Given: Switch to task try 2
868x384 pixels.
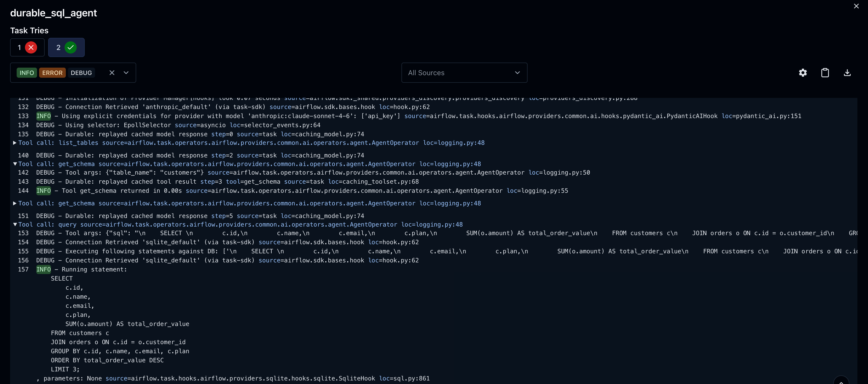Looking at the screenshot, I should point(66,47).
